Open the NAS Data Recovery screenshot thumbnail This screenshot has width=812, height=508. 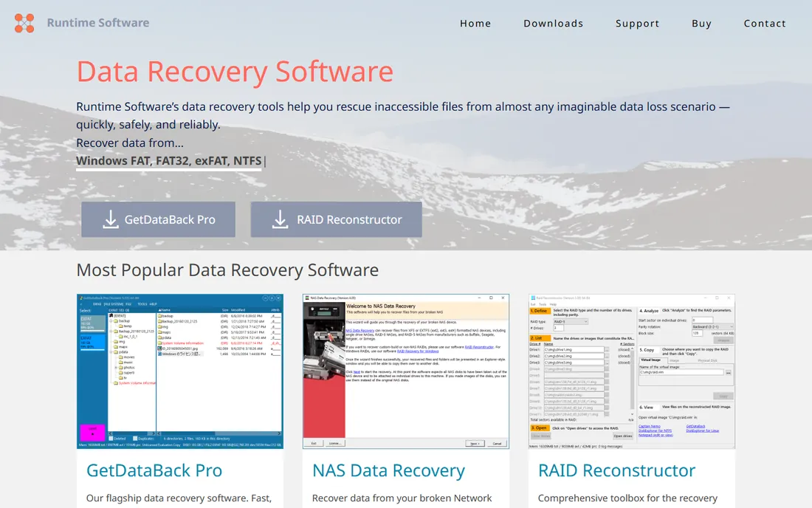coord(405,371)
